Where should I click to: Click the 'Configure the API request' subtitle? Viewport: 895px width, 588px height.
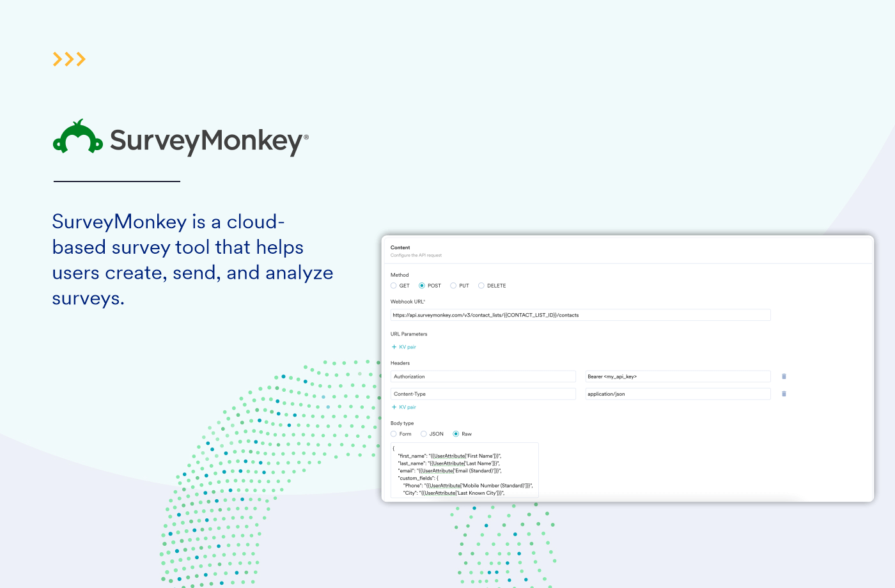(x=416, y=255)
